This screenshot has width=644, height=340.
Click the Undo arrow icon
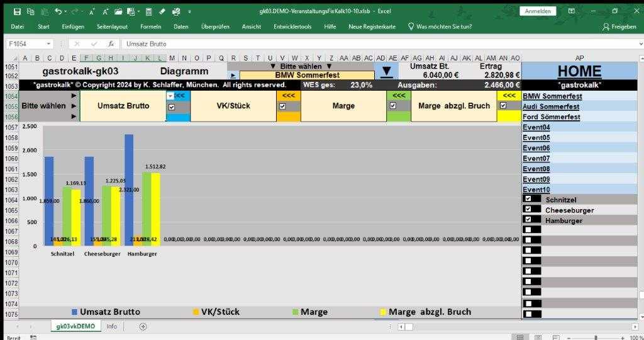58,11
